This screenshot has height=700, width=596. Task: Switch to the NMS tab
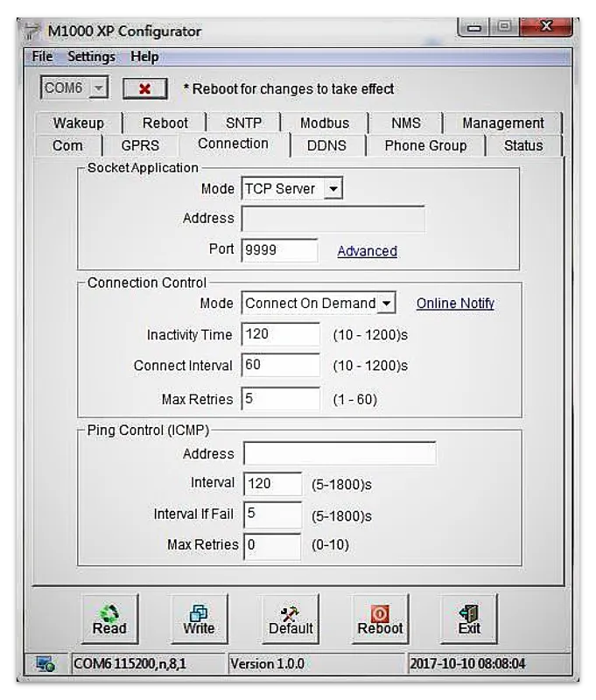406,122
